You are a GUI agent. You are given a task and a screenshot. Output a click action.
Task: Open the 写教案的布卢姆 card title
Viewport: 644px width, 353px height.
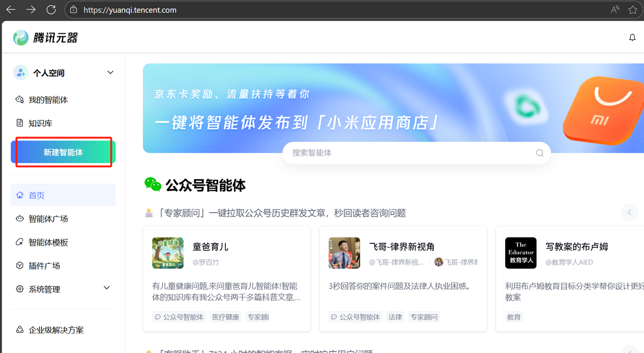pos(577,247)
